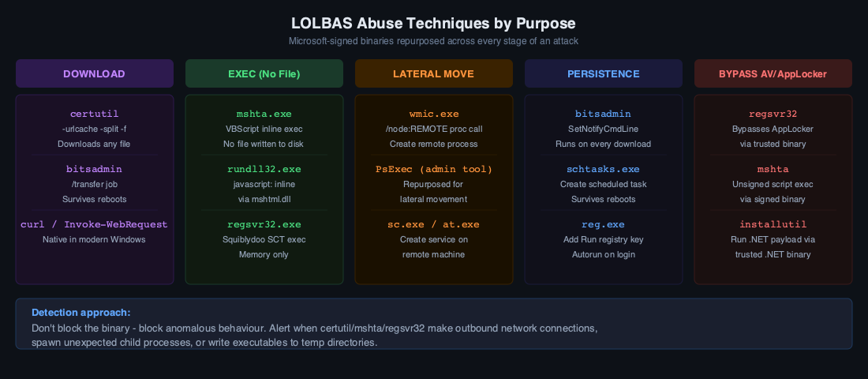Image resolution: width=868 pixels, height=379 pixels.
Task: Click the "regsvr32.exe" entry
Action: tap(264, 224)
